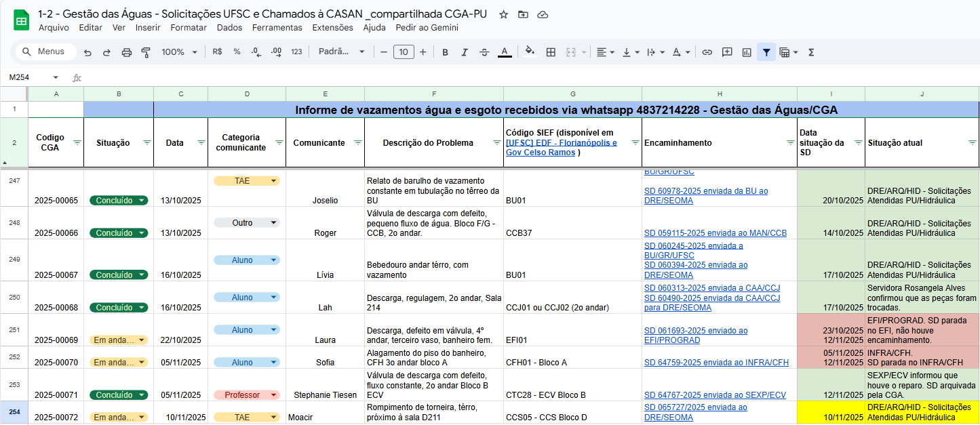Screen dimensions: 980x425
Task: Open the Dados menu
Action: coord(229,28)
